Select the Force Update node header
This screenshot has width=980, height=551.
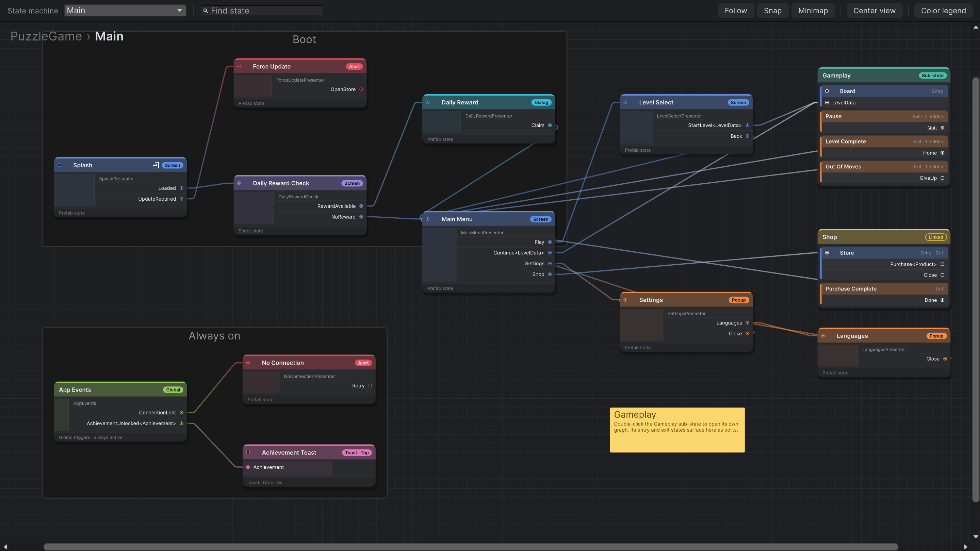point(300,67)
